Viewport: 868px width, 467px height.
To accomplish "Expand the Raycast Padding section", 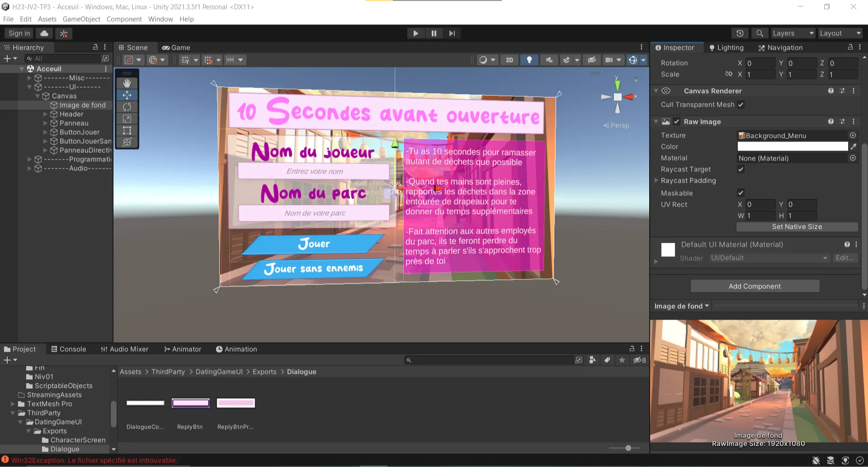I will pyautogui.click(x=657, y=180).
